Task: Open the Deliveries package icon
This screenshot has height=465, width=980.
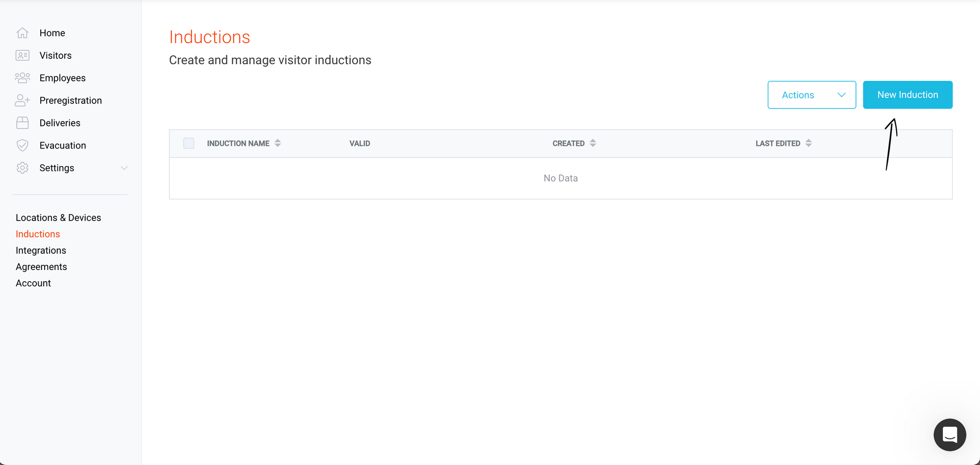Action: click(x=23, y=122)
